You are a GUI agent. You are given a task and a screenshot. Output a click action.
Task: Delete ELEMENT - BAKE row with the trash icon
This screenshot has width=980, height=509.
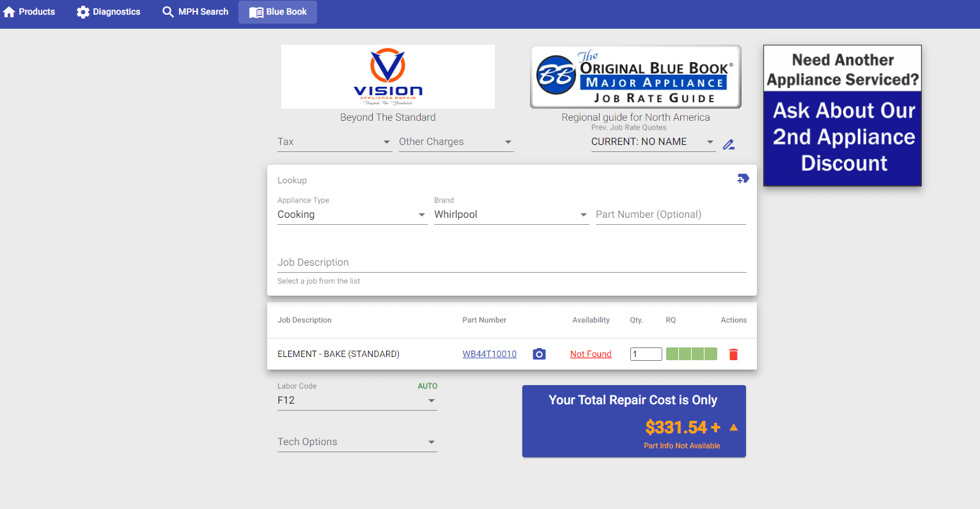pos(733,354)
